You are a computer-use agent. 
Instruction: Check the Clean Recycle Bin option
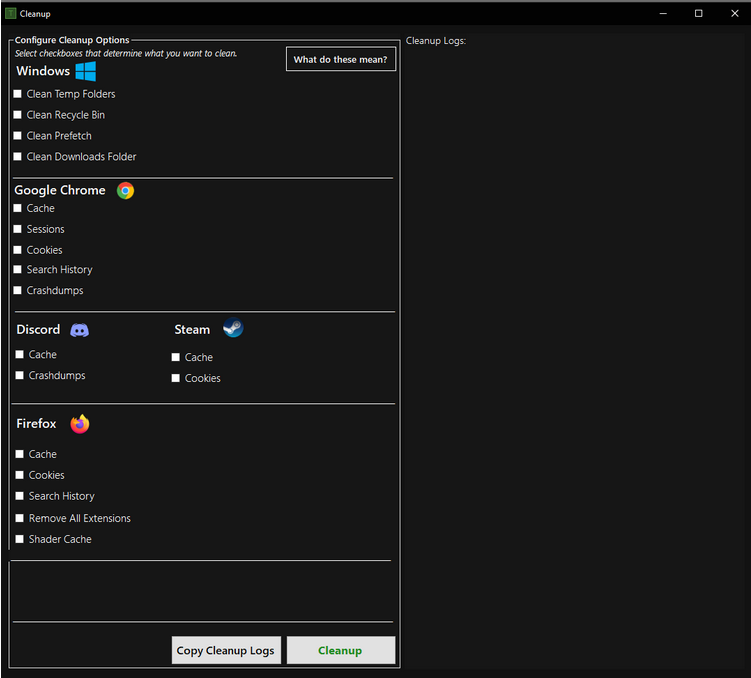18,115
